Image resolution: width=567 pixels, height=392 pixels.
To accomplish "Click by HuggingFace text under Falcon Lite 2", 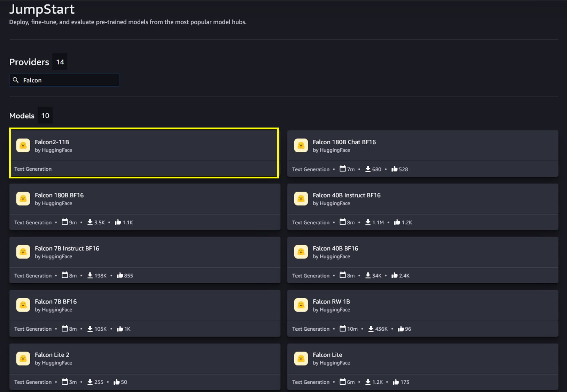I will pyautogui.click(x=53, y=363).
